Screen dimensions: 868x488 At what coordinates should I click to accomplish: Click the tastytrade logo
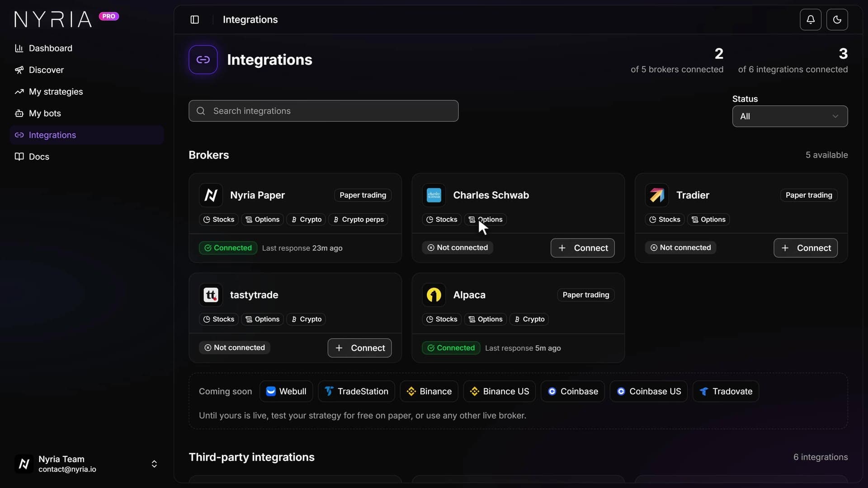point(211,295)
